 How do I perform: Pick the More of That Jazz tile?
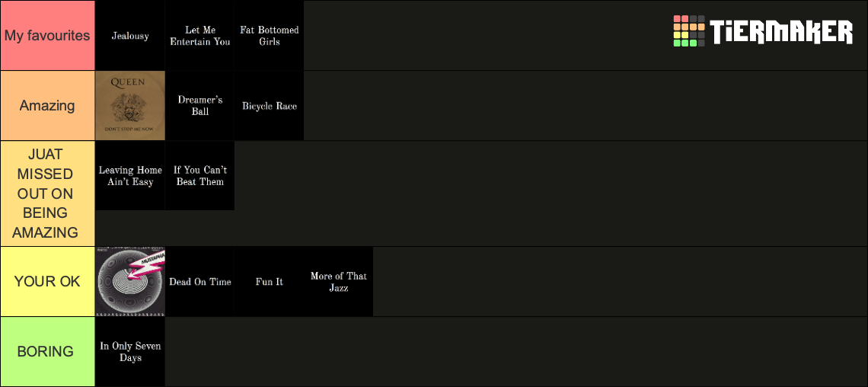click(x=338, y=281)
